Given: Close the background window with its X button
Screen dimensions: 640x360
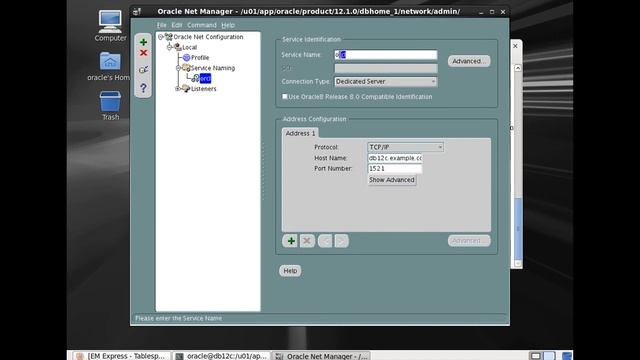Looking at the screenshot, I should coord(515,46).
